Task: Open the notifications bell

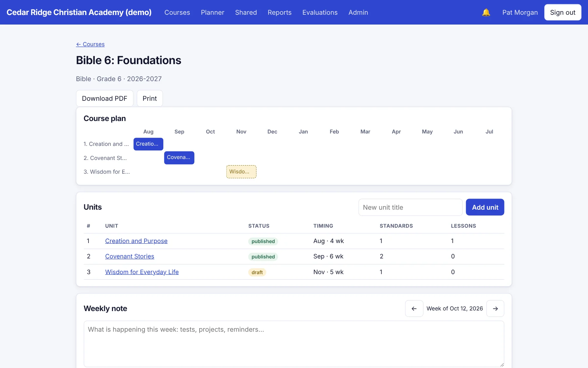Action: pyautogui.click(x=486, y=12)
